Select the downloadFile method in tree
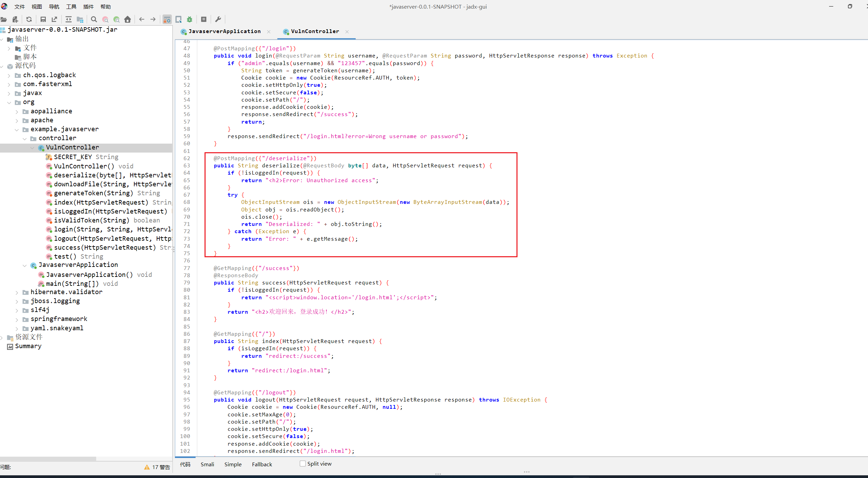This screenshot has height=478, width=868. pyautogui.click(x=108, y=184)
